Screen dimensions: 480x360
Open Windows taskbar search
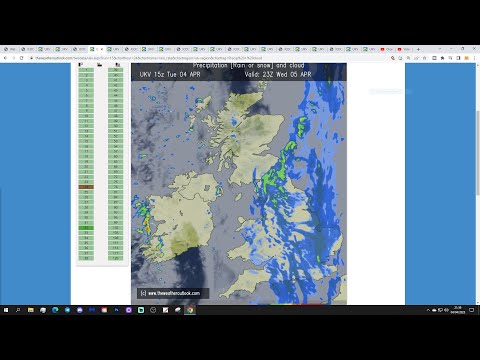[18, 310]
